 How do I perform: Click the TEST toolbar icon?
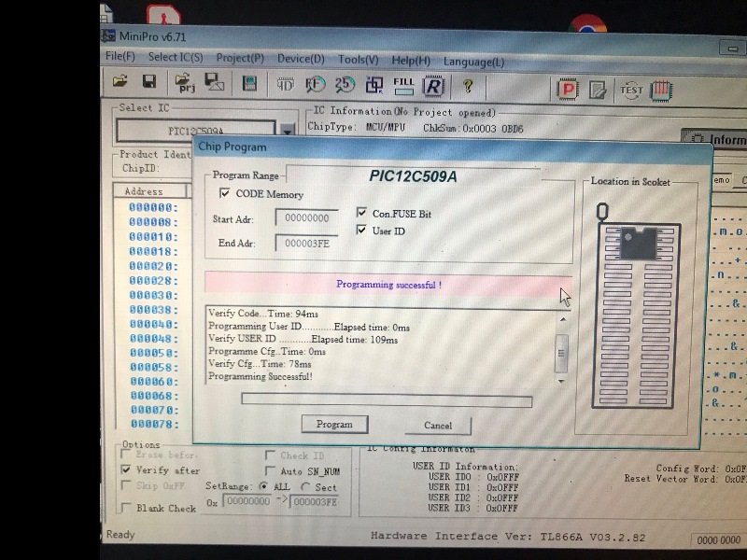pos(631,90)
